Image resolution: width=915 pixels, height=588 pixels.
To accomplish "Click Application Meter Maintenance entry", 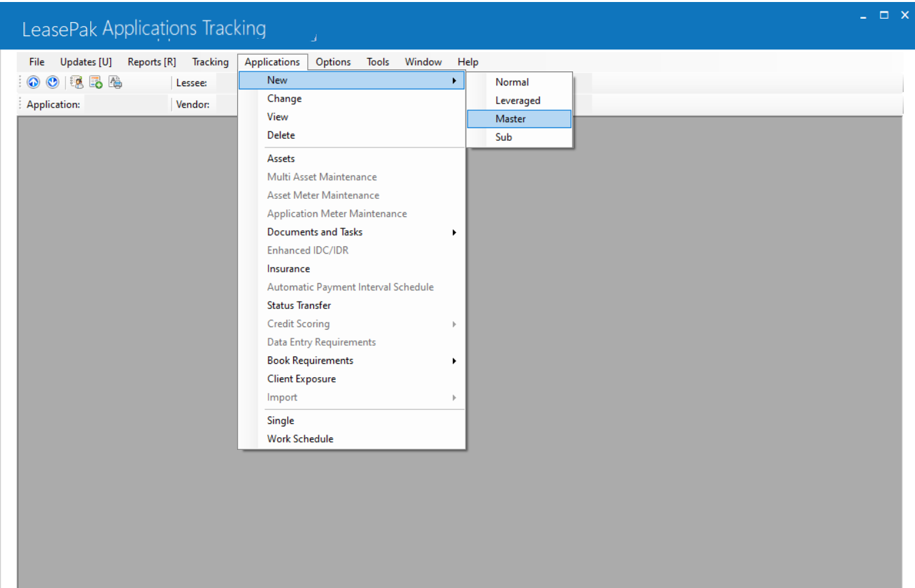I will click(352, 214).
